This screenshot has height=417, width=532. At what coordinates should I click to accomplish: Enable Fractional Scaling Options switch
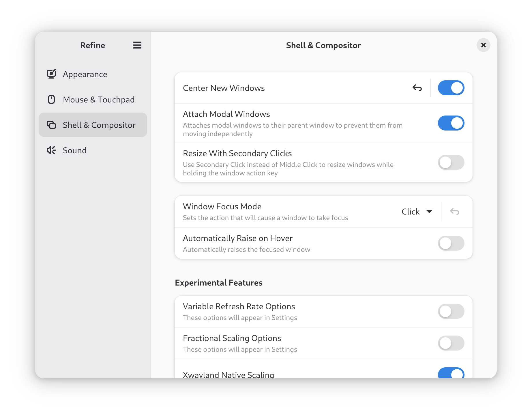pyautogui.click(x=451, y=343)
